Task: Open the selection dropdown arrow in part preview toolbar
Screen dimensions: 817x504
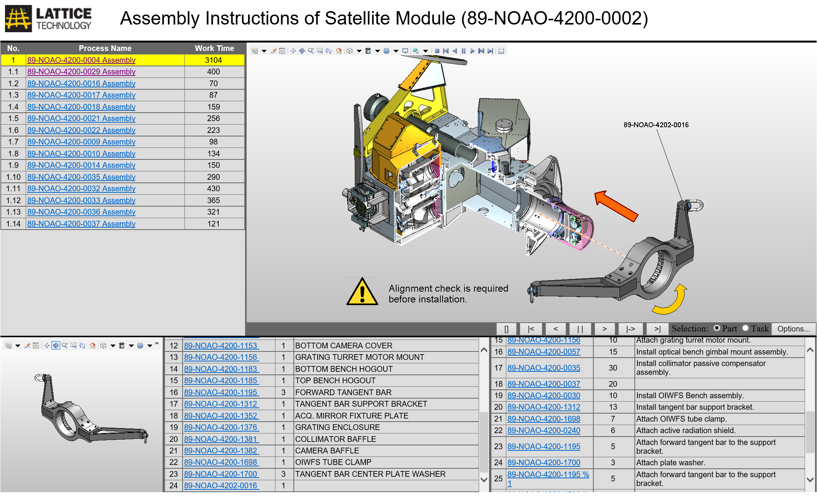Action: pyautogui.click(x=18, y=346)
